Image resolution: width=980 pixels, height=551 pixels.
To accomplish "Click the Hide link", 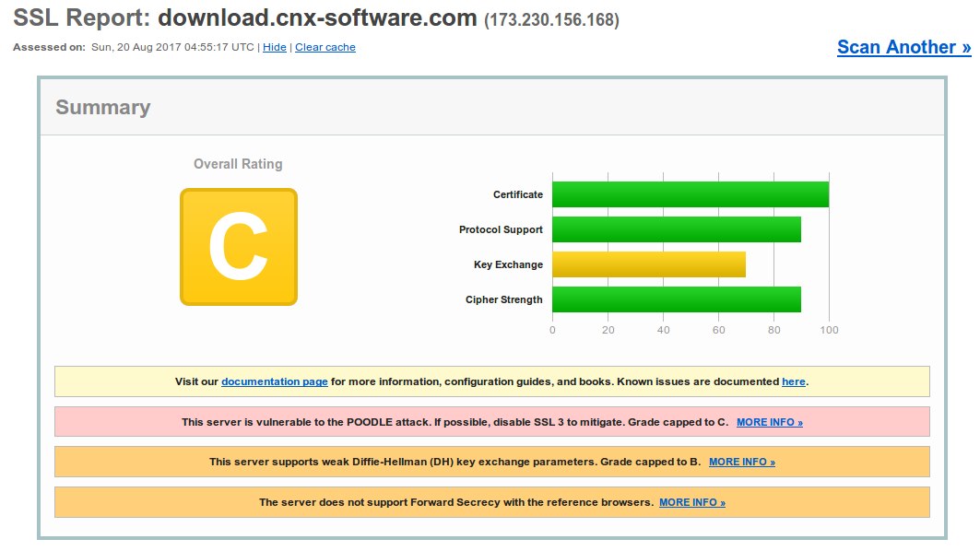I will [275, 48].
